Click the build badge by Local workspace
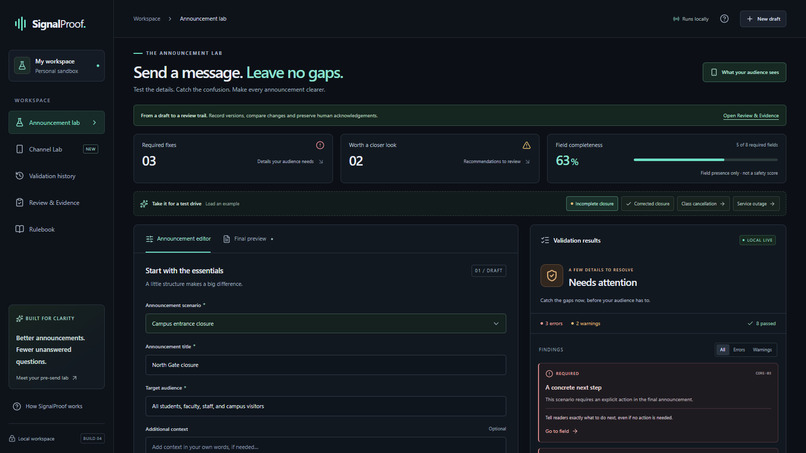The height and width of the screenshot is (453, 806). tap(93, 439)
